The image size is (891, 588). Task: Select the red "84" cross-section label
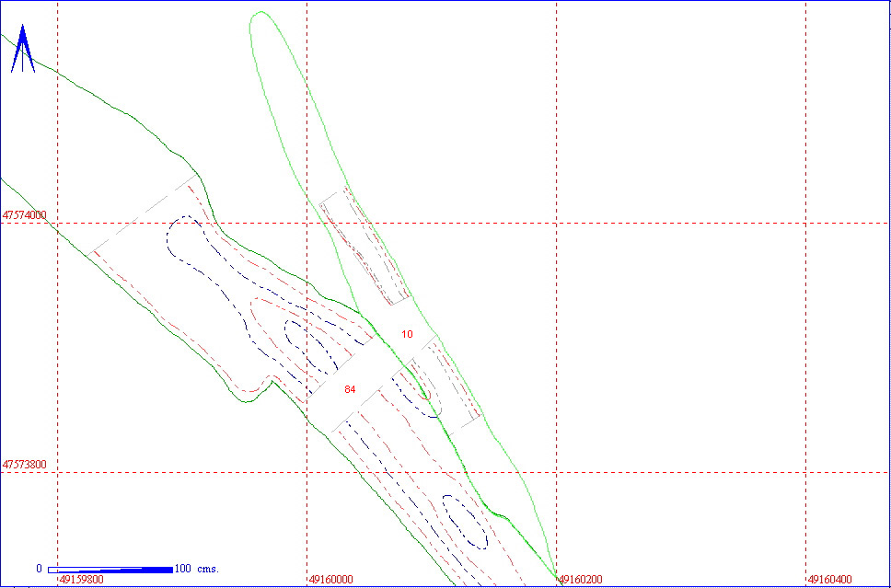pos(350,390)
